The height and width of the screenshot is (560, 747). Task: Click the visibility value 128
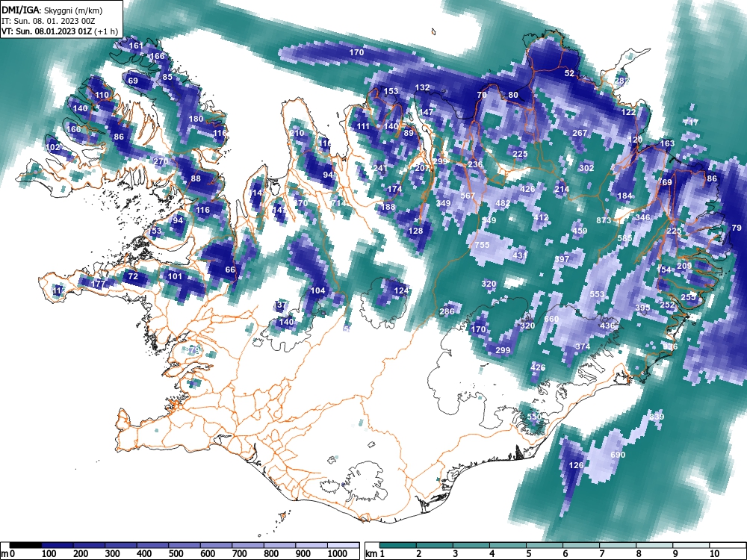pos(416,231)
